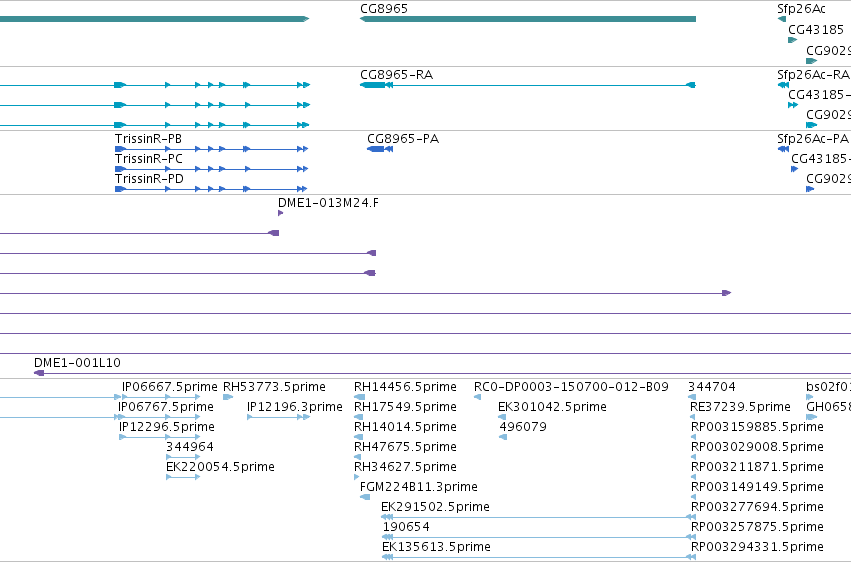The width and height of the screenshot is (851, 562).
Task: Select the IP12196.3prime EST label
Action: (x=295, y=407)
